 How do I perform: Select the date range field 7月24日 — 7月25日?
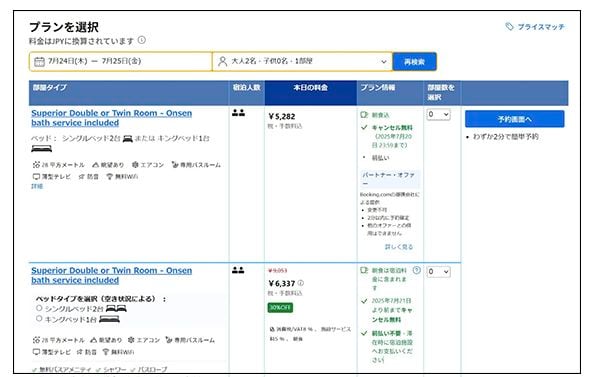[x=121, y=61]
